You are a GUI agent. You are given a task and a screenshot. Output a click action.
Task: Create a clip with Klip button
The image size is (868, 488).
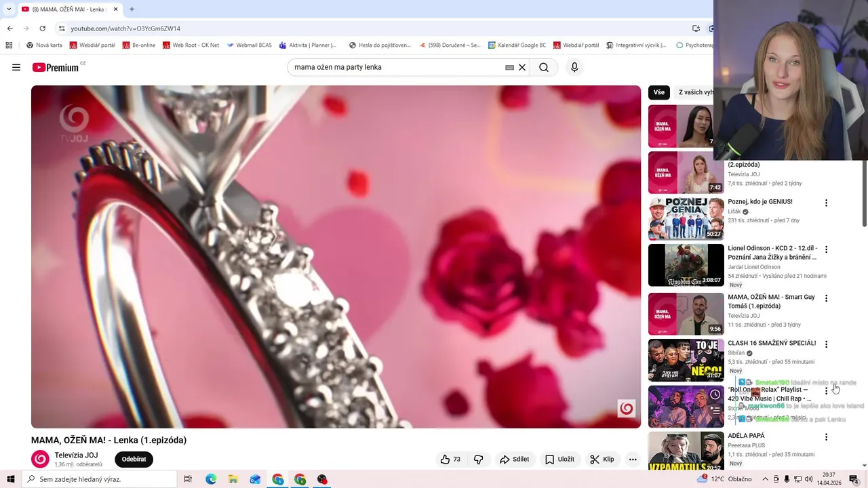click(x=602, y=459)
